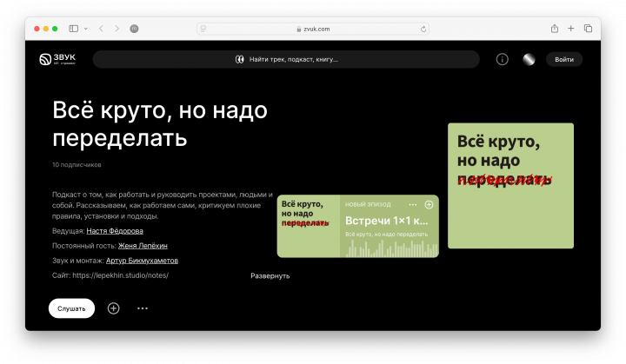Add the episode card using its plus icon
This screenshot has height=364, width=626.
point(429,204)
